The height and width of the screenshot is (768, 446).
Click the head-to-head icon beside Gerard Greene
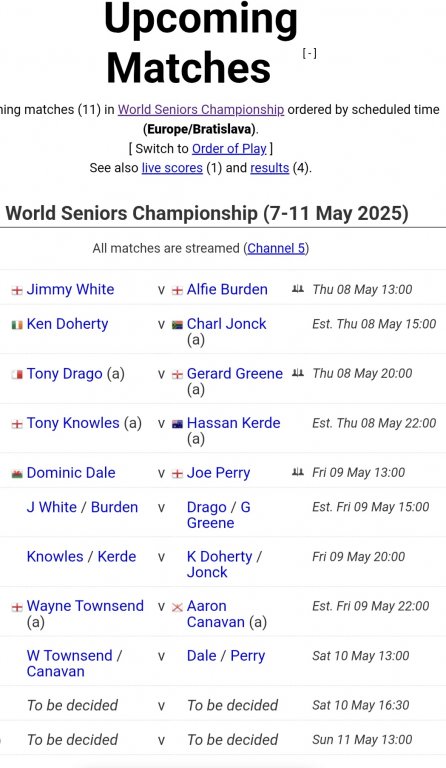(298, 373)
